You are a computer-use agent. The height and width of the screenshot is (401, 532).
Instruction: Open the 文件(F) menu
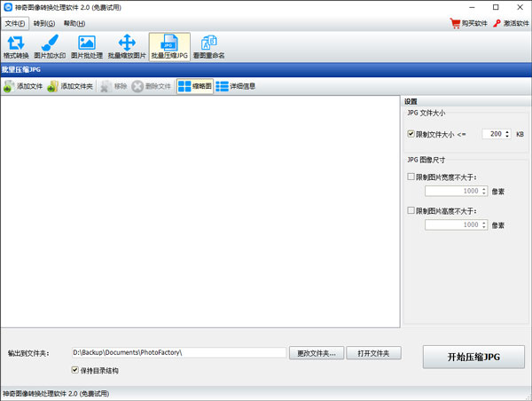tap(15, 23)
